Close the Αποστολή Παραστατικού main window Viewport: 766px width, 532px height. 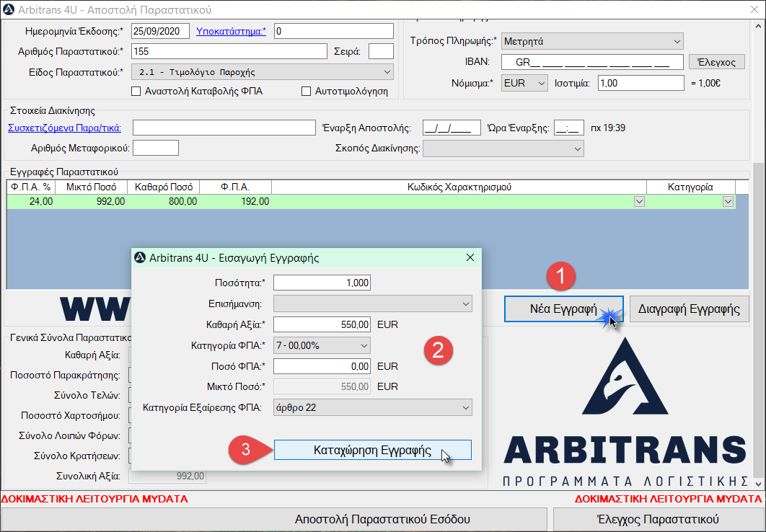click(x=754, y=10)
